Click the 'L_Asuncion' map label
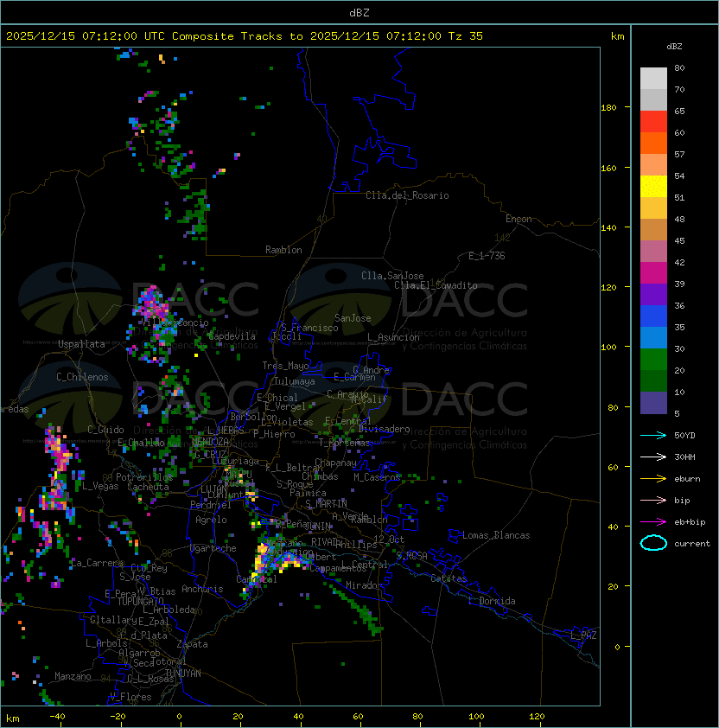 tap(393, 337)
